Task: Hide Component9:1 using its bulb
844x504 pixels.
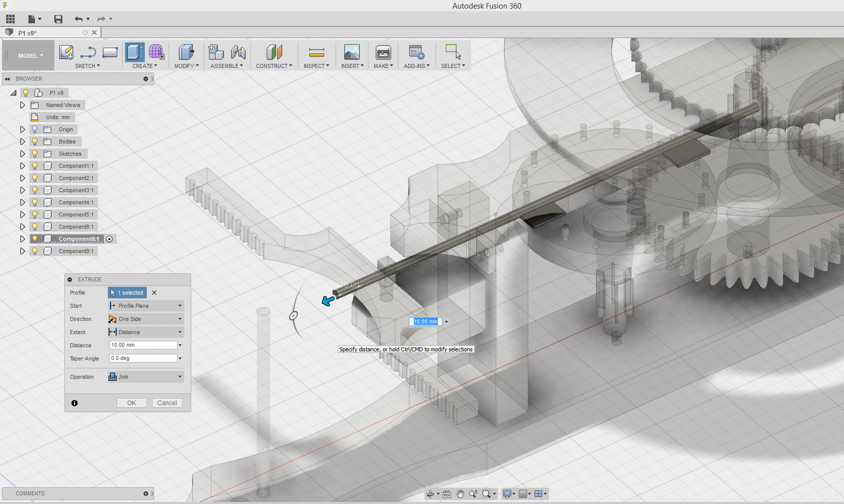Action: tap(35, 251)
